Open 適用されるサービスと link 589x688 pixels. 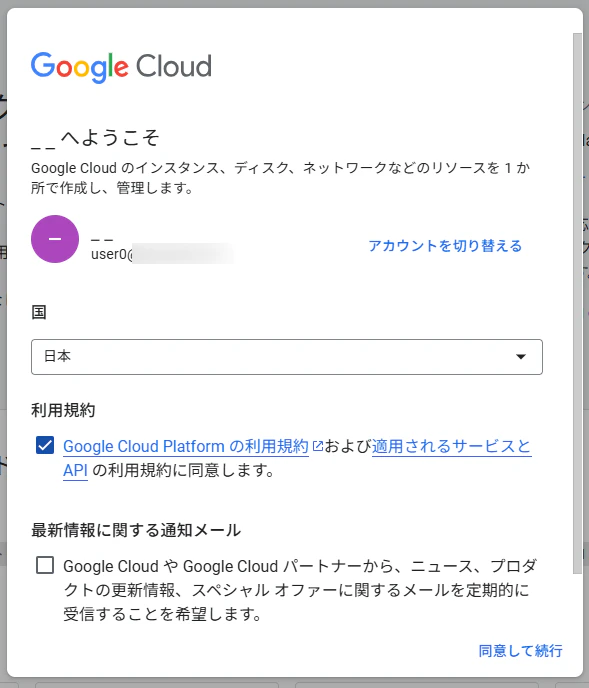(452, 446)
